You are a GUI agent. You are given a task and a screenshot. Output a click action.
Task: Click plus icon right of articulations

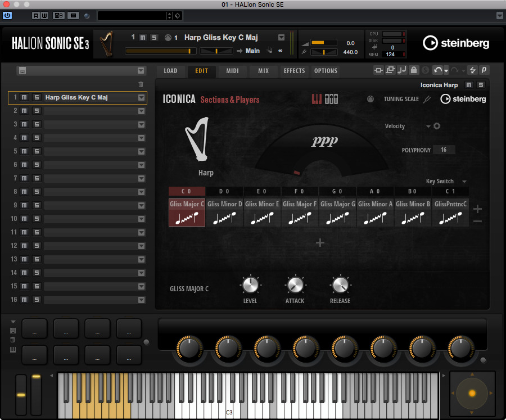click(477, 209)
